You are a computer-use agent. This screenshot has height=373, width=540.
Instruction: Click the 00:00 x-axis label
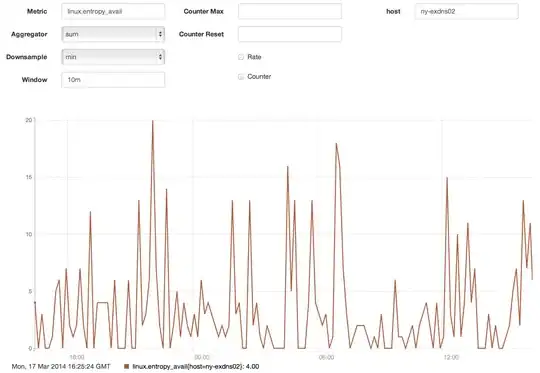(202, 357)
